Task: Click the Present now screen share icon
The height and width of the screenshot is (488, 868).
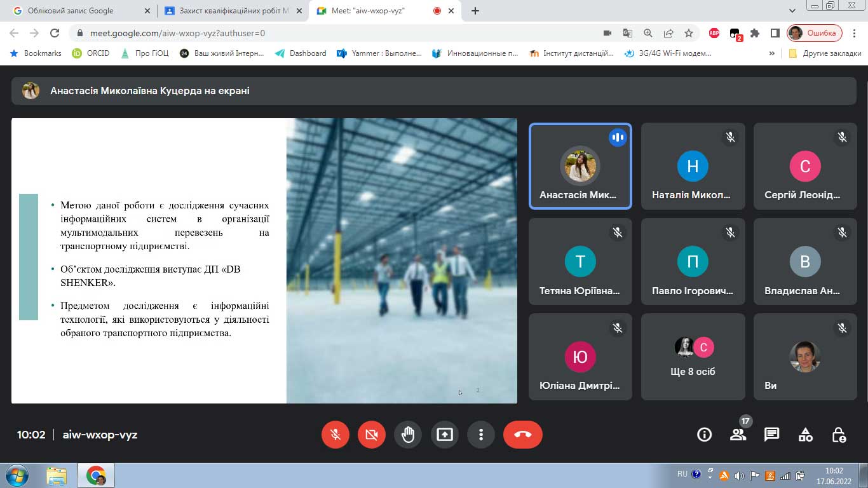Action: coord(445,435)
